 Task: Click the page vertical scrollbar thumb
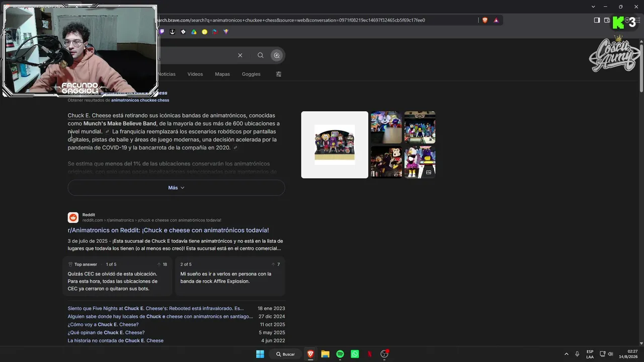tap(641, 68)
